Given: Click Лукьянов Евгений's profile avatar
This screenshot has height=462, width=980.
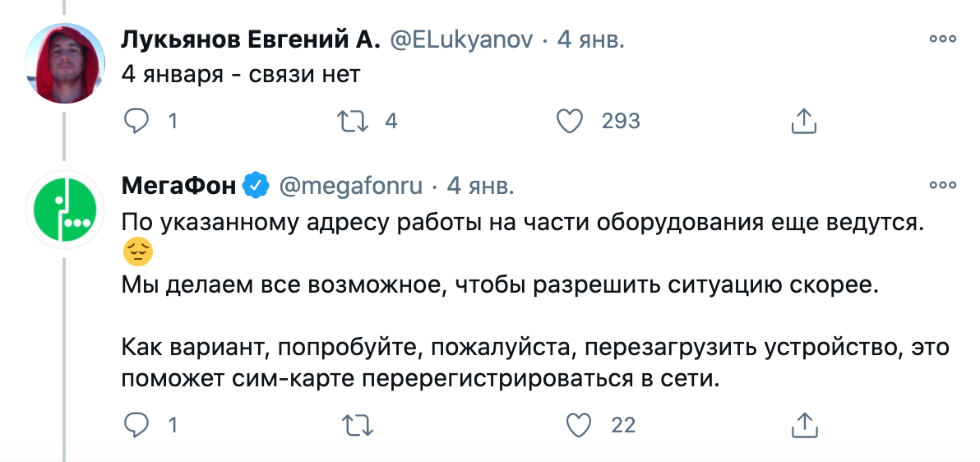Looking at the screenshot, I should pos(64,63).
